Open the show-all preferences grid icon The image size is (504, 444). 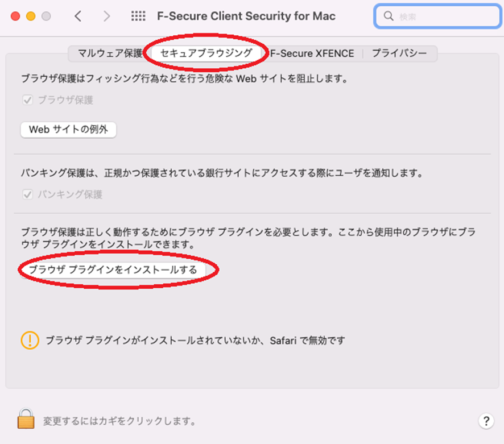138,16
